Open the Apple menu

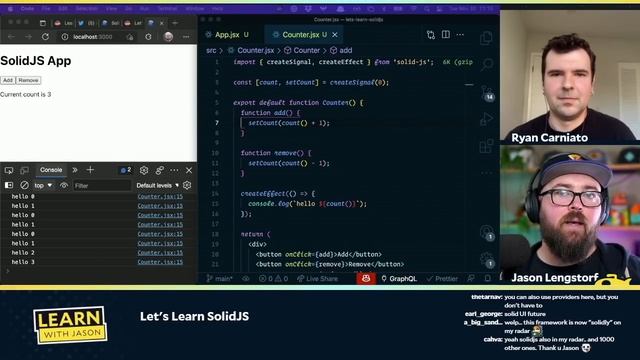pyautogui.click(x=10, y=8)
